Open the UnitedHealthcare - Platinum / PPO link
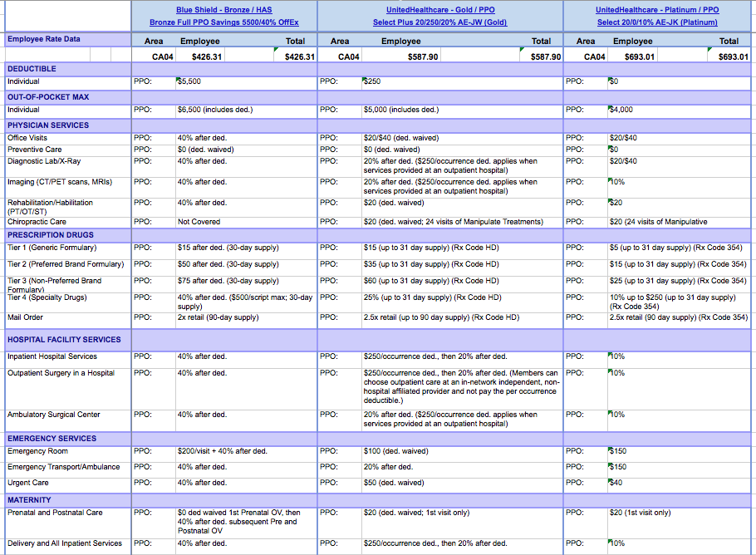This screenshot has width=756, height=555. [656, 10]
